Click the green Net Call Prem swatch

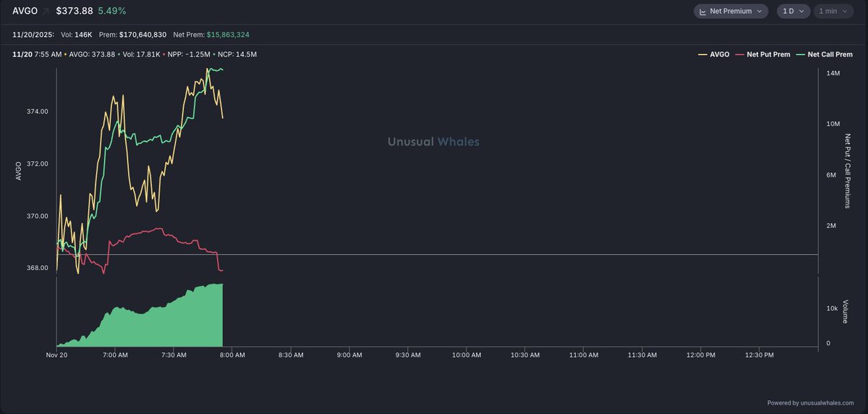coord(800,54)
